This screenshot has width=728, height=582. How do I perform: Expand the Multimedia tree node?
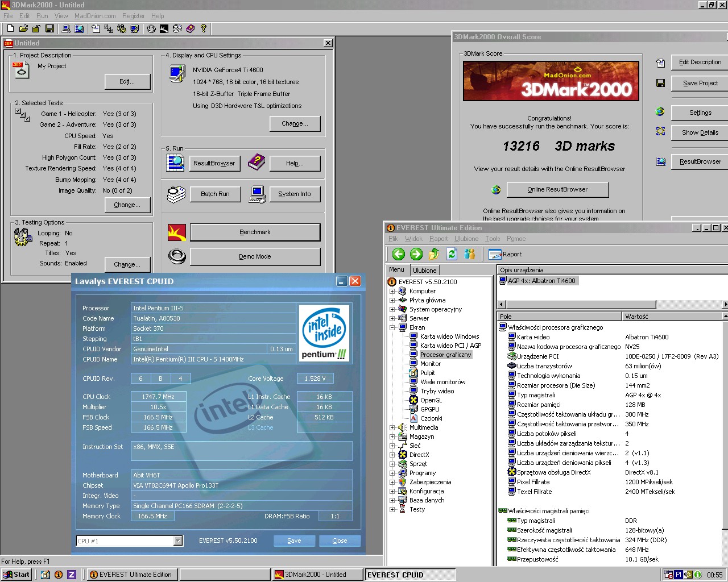point(392,427)
